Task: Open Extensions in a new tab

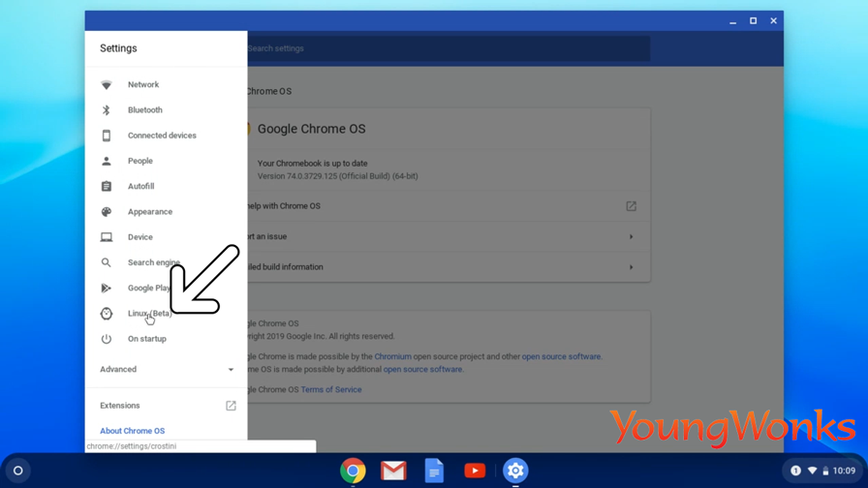Action: tap(231, 406)
